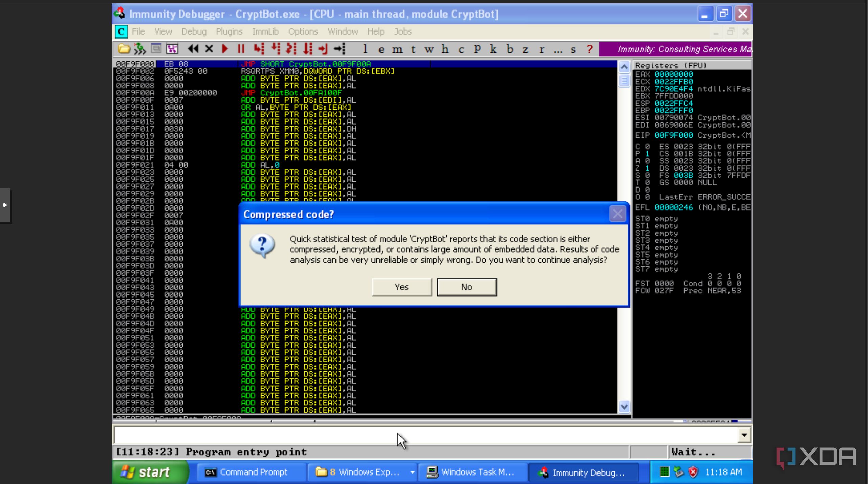Image resolution: width=868 pixels, height=484 pixels.
Task: Click the Registers (FPU) header
Action: pyautogui.click(x=692, y=65)
